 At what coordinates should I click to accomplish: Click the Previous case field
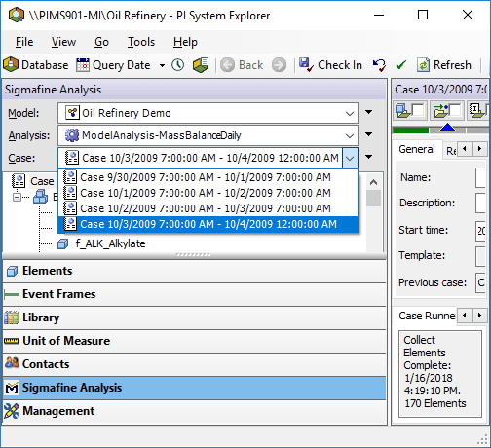(480, 282)
